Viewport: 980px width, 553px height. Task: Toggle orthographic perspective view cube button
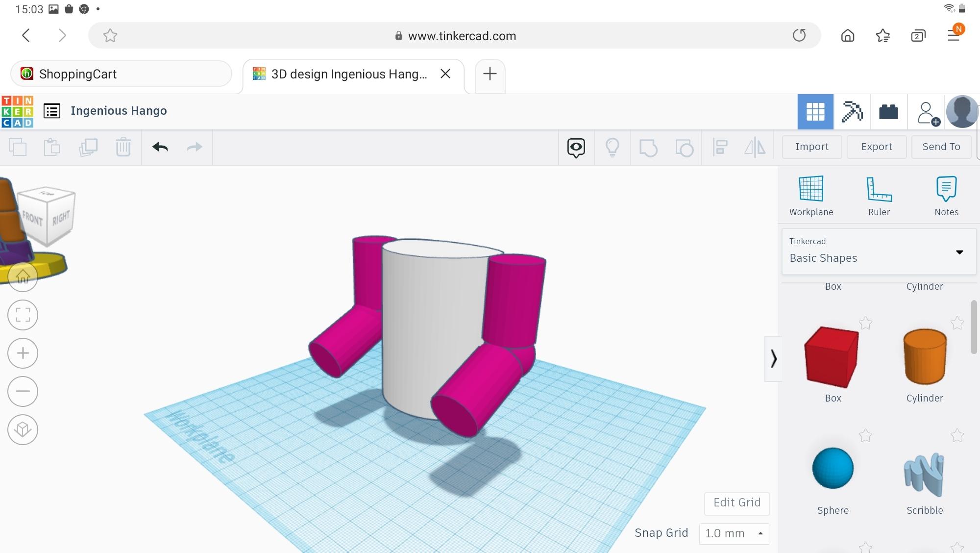(x=23, y=429)
